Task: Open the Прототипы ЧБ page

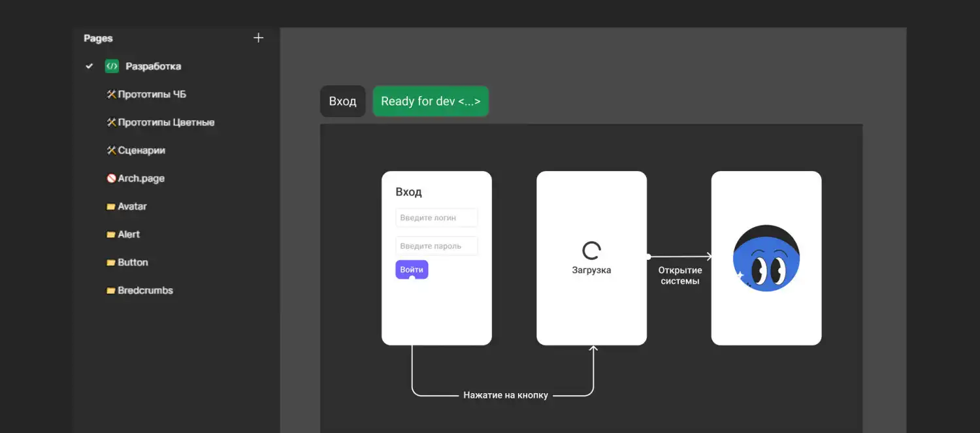Action: coord(152,94)
